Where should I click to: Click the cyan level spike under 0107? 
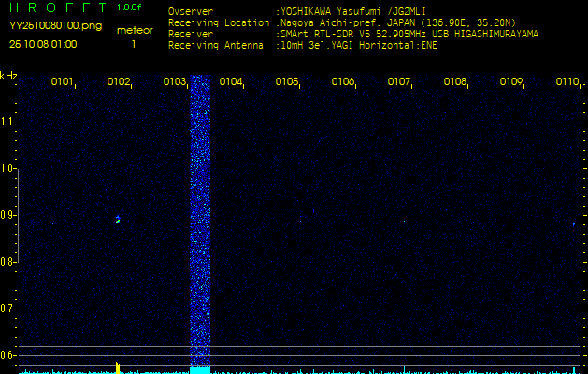404,369
